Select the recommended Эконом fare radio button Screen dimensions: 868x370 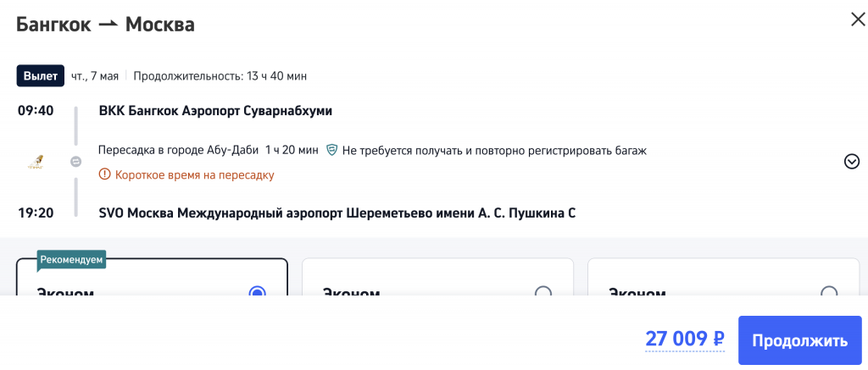(x=258, y=293)
